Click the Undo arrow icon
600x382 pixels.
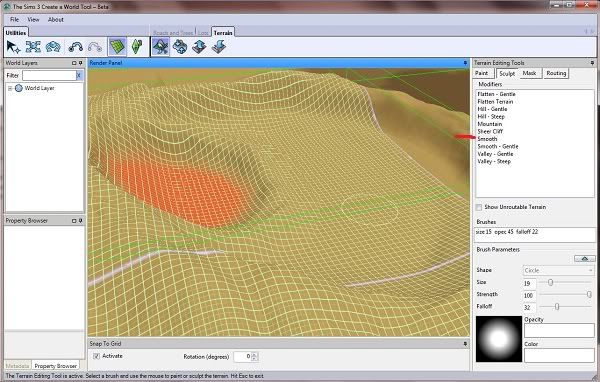[75, 47]
